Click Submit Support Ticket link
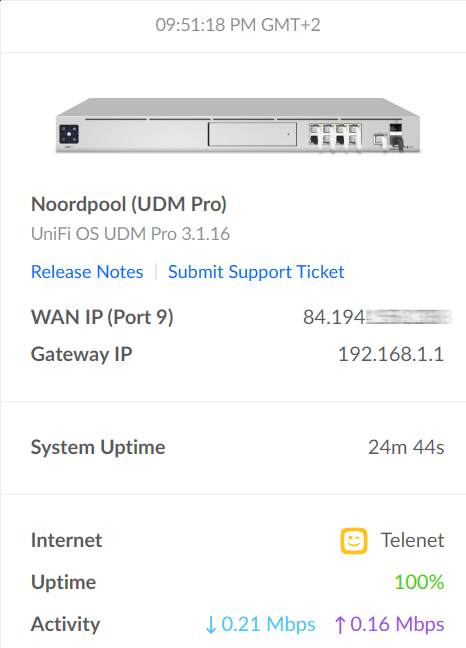Screen dimensions: 466x648 click(x=256, y=272)
